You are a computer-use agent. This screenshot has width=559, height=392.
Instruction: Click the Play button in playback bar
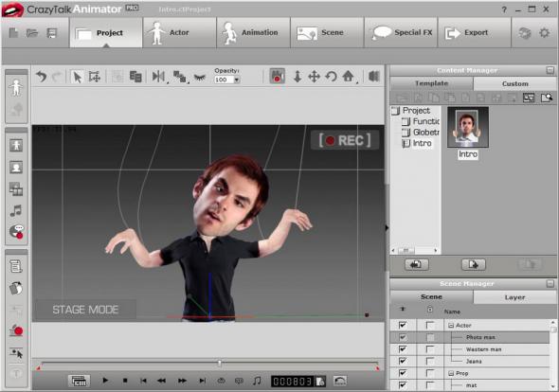105,381
